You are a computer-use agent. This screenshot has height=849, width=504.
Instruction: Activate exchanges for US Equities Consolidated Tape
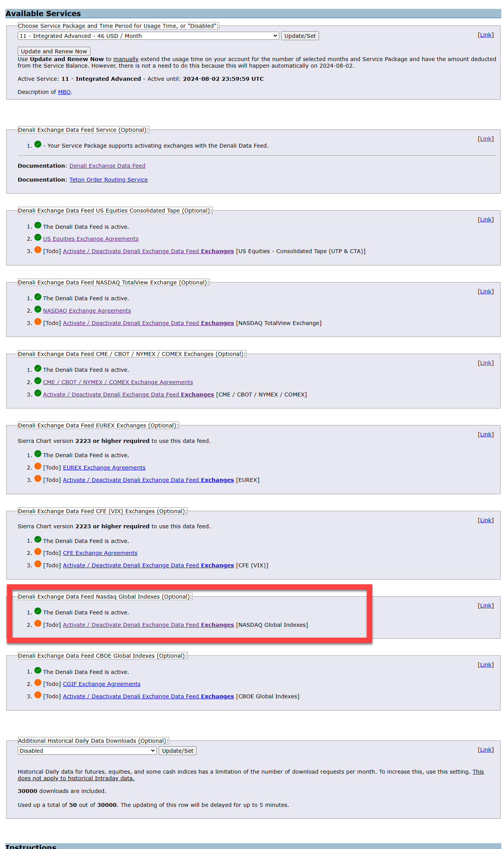point(148,251)
